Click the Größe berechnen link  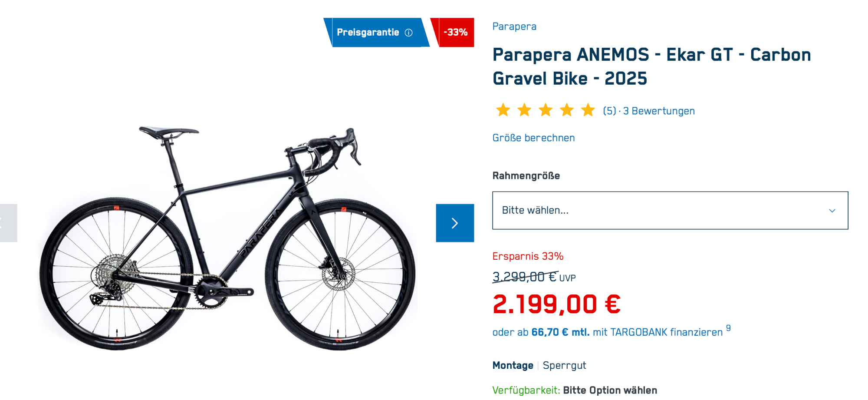(x=533, y=138)
